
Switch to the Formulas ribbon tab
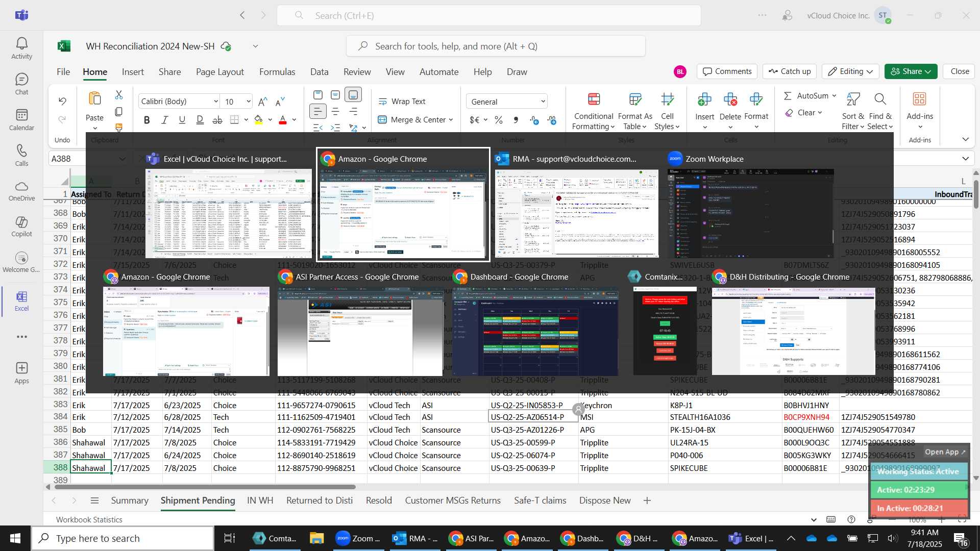click(277, 72)
